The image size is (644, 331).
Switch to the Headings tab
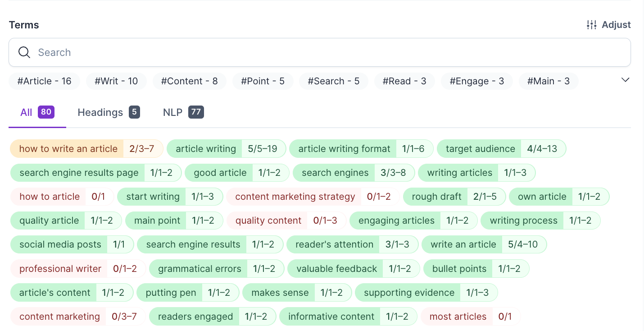point(108,112)
